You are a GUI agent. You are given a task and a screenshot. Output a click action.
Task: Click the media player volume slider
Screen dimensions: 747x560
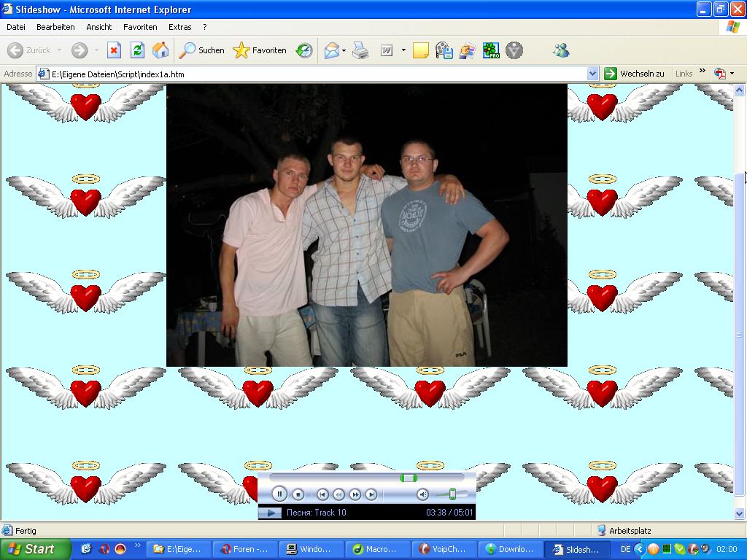[x=452, y=494]
